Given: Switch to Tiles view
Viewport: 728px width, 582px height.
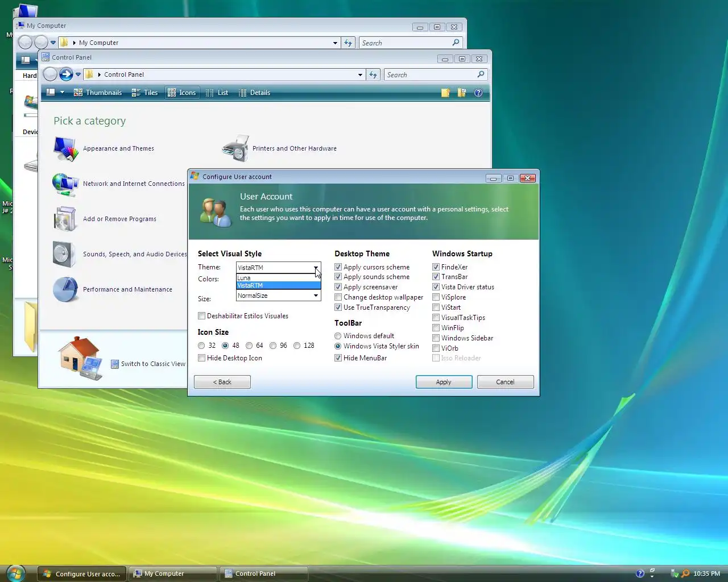Looking at the screenshot, I should click(x=144, y=93).
